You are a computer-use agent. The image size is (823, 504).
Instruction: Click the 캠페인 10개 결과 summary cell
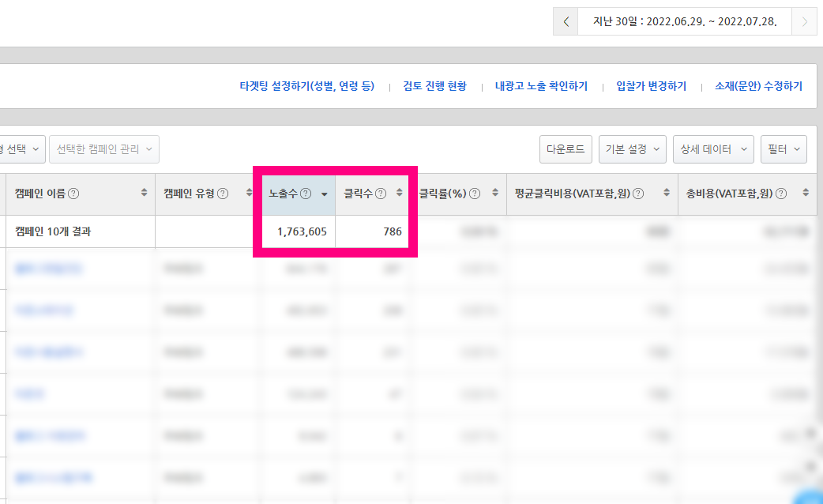pos(81,231)
